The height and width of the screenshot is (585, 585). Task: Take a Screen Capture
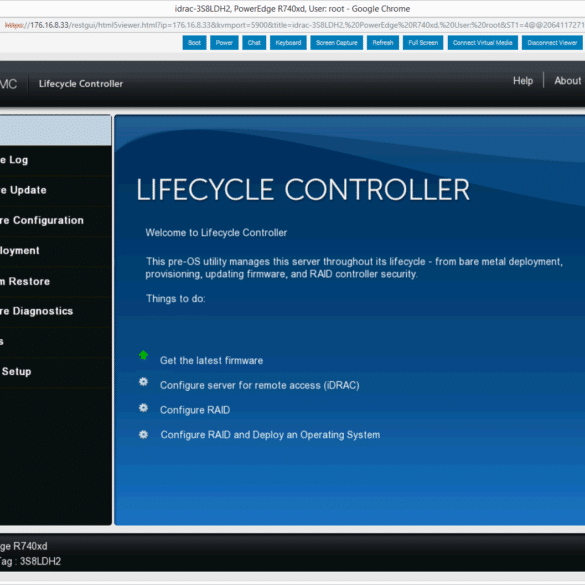coord(337,43)
